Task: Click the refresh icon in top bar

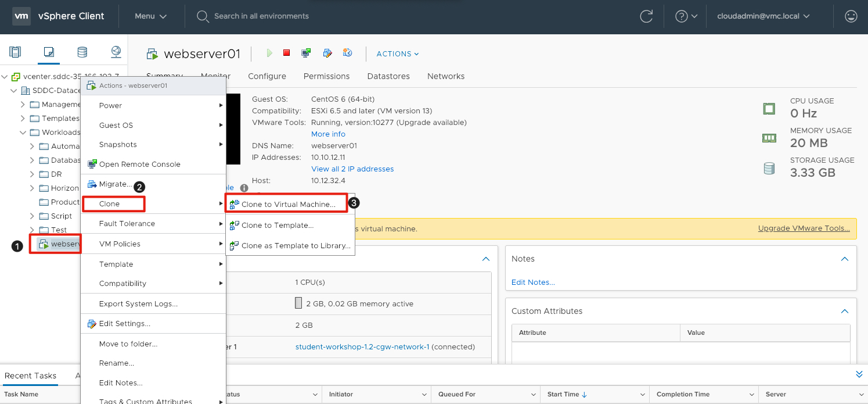Action: (x=646, y=16)
